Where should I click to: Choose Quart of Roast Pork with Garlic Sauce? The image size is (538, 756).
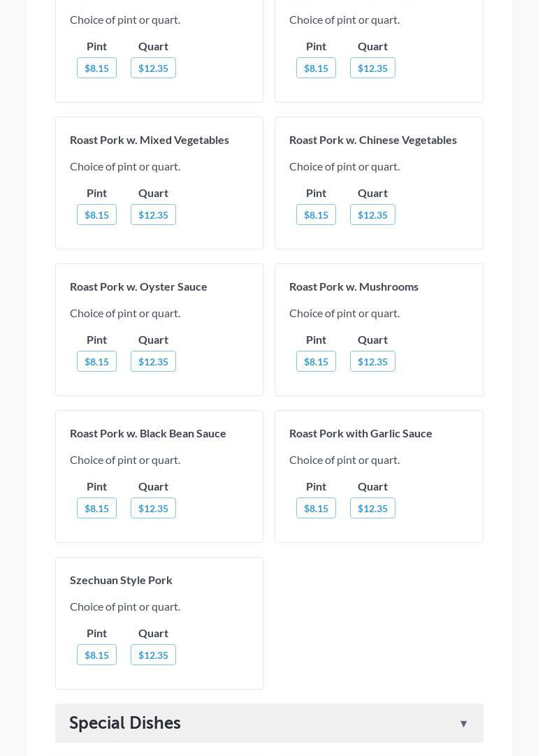[372, 508]
